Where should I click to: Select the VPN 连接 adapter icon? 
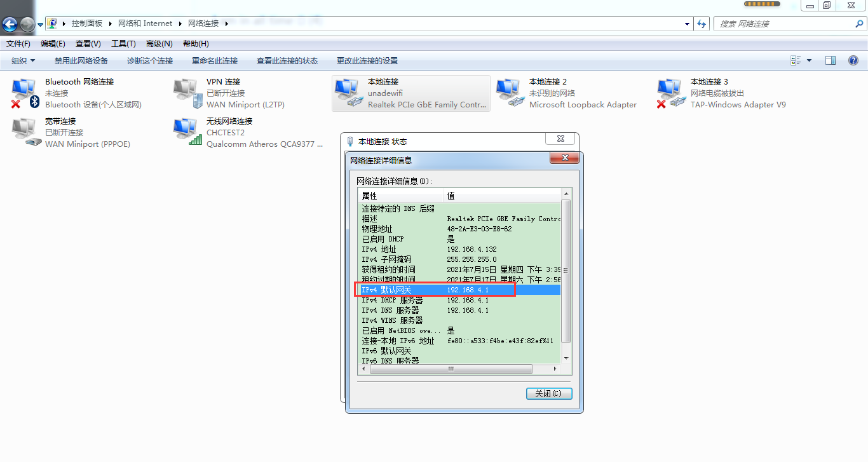click(x=187, y=93)
